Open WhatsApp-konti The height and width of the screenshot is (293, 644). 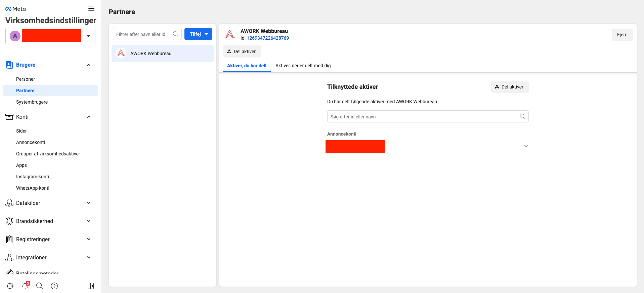[x=33, y=188]
